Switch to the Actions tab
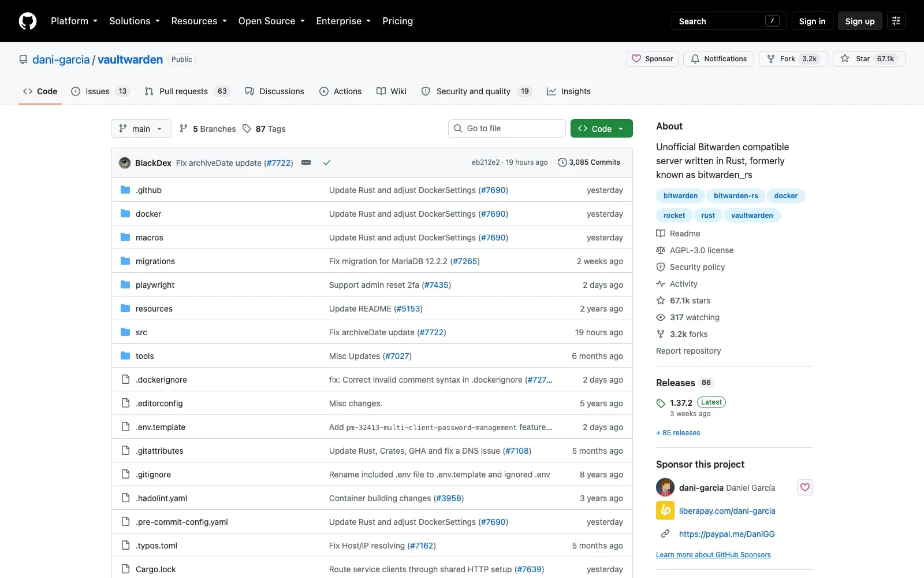Image resolution: width=924 pixels, height=578 pixels. [341, 91]
